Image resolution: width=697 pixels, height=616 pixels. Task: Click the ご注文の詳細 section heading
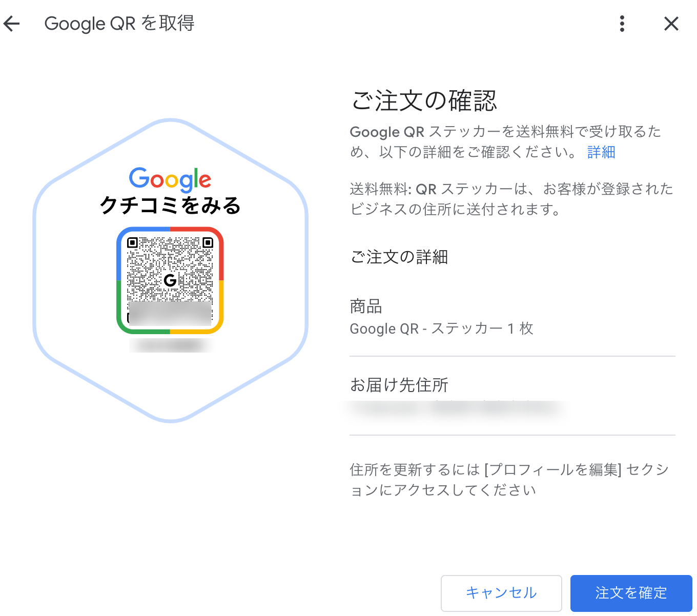[399, 257]
